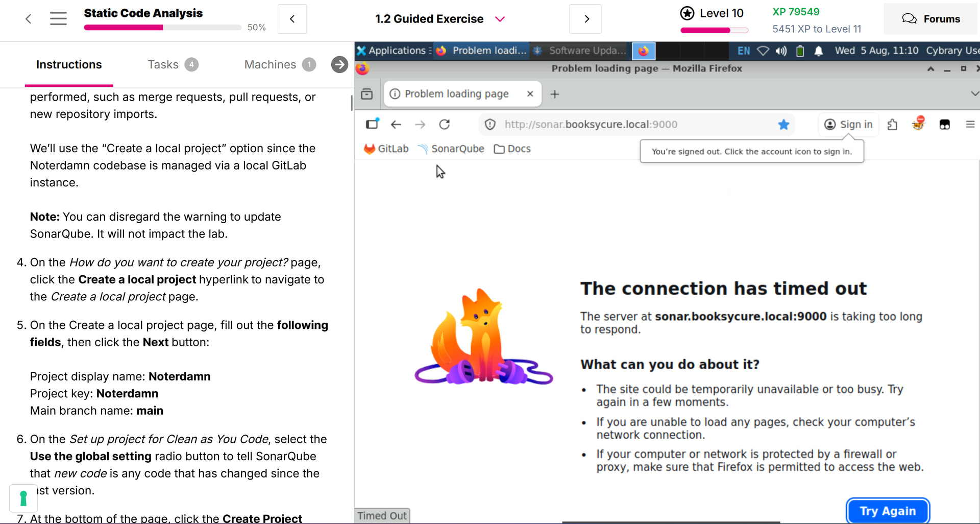Click the extension icon with the red badge
This screenshot has height=524, width=980.
tap(918, 124)
